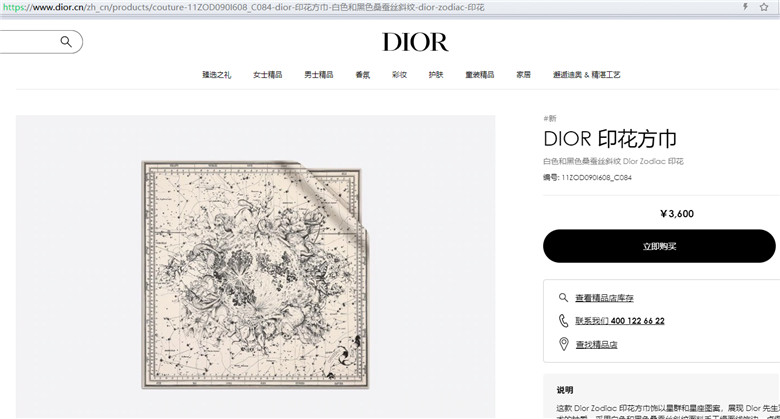Image resolution: width=780 pixels, height=419 pixels.
Task: Click the search magnifier icon
Action: pos(66,42)
